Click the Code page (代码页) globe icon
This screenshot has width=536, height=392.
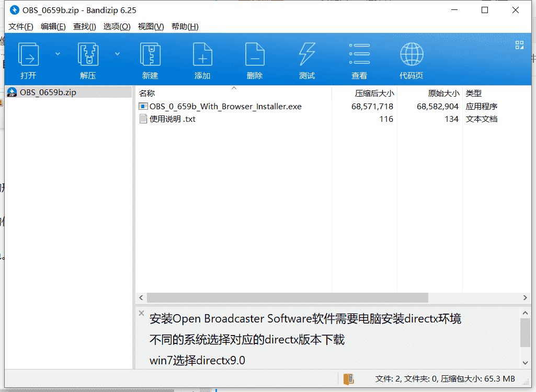coord(412,54)
